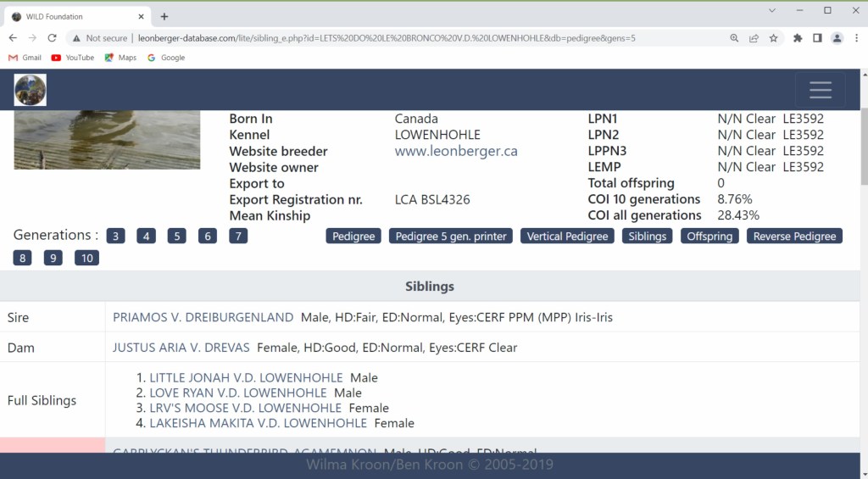Select 5 generations button

(x=176, y=237)
